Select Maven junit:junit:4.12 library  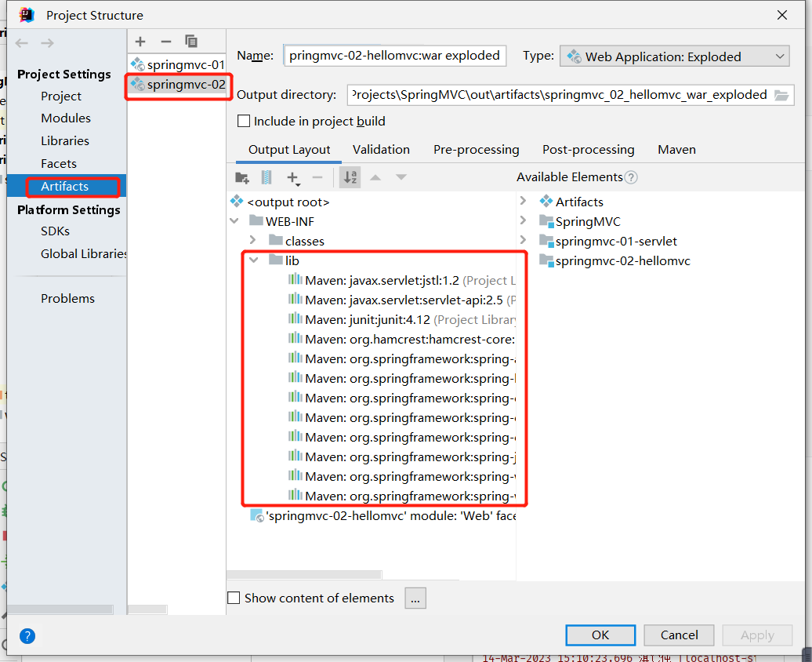click(401, 320)
